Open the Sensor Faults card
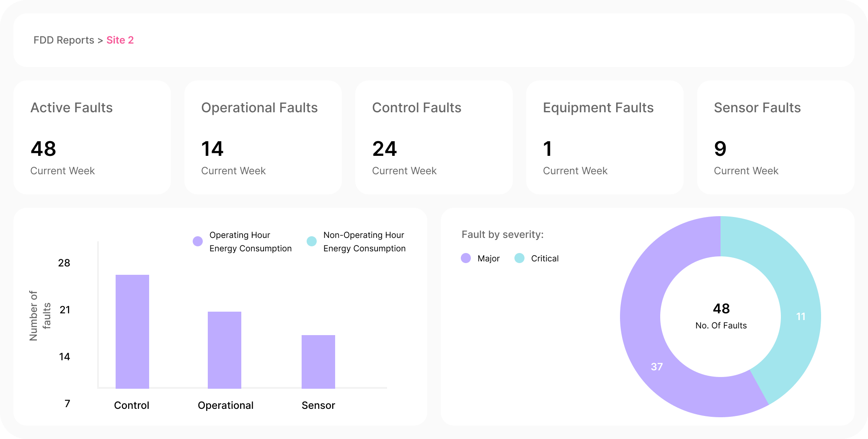868x439 pixels. click(776, 137)
